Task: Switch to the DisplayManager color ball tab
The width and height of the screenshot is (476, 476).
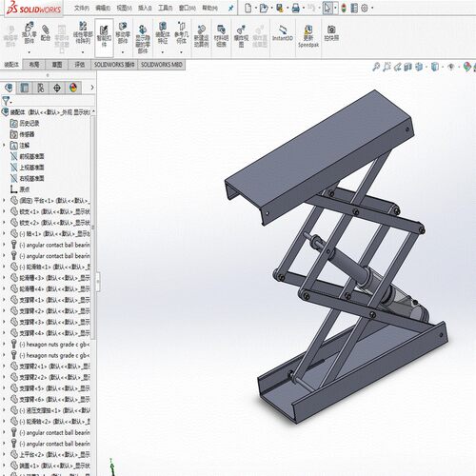Action: 73,88
